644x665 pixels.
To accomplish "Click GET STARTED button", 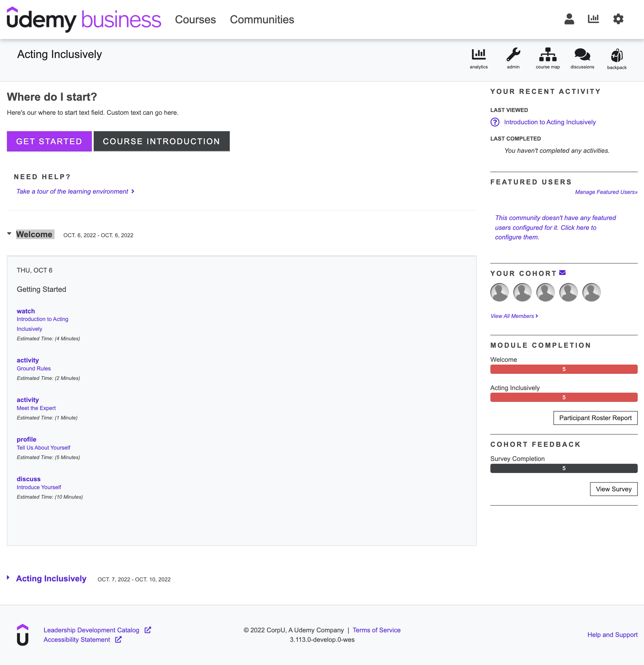I will point(49,141).
